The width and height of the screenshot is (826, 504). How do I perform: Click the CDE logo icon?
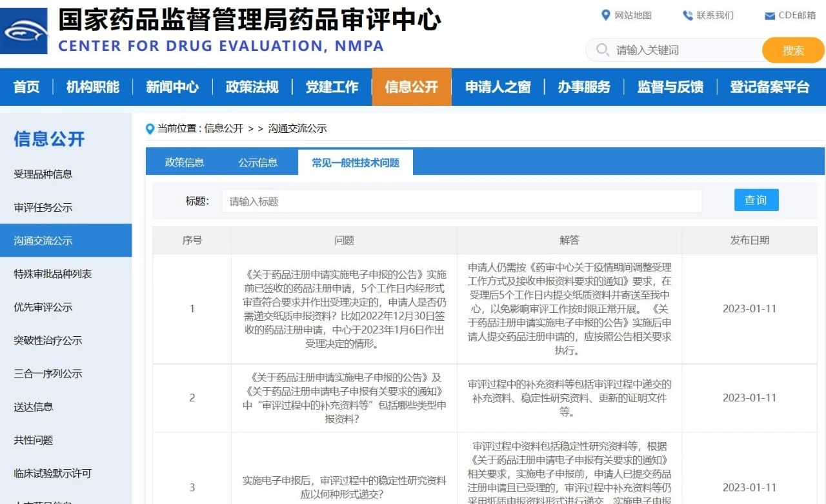point(24,31)
